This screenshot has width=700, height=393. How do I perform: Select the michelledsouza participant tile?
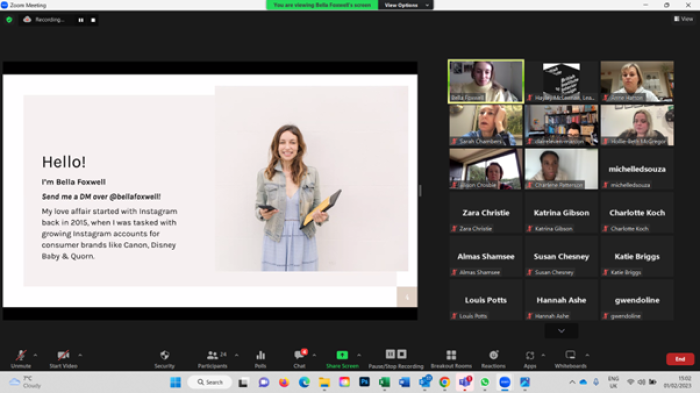click(x=637, y=169)
